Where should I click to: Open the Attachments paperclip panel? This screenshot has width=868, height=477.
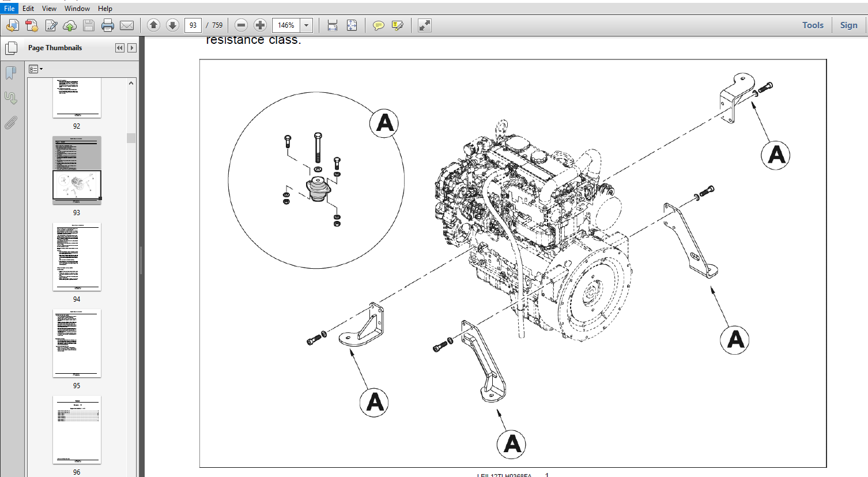pos(10,123)
